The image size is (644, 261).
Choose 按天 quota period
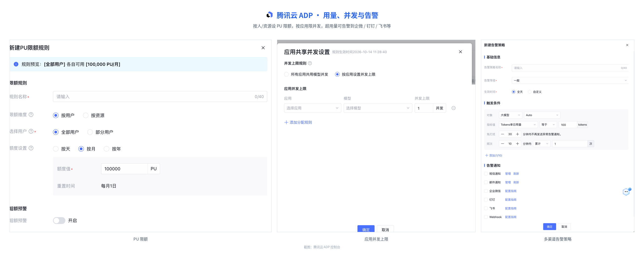56,149
